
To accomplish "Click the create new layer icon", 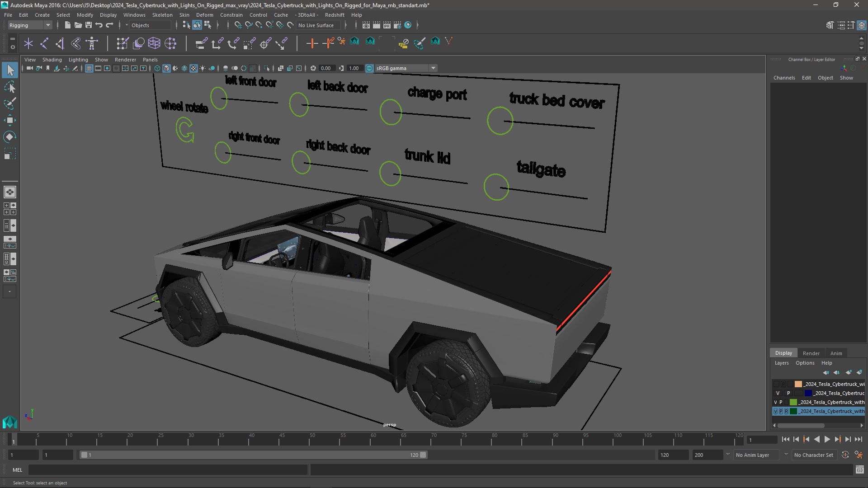I will pos(849,372).
